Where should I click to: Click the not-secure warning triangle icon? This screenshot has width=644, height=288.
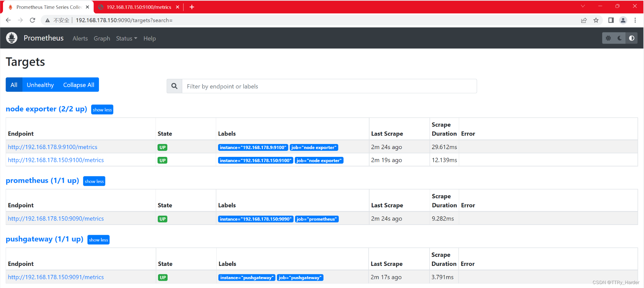47,20
